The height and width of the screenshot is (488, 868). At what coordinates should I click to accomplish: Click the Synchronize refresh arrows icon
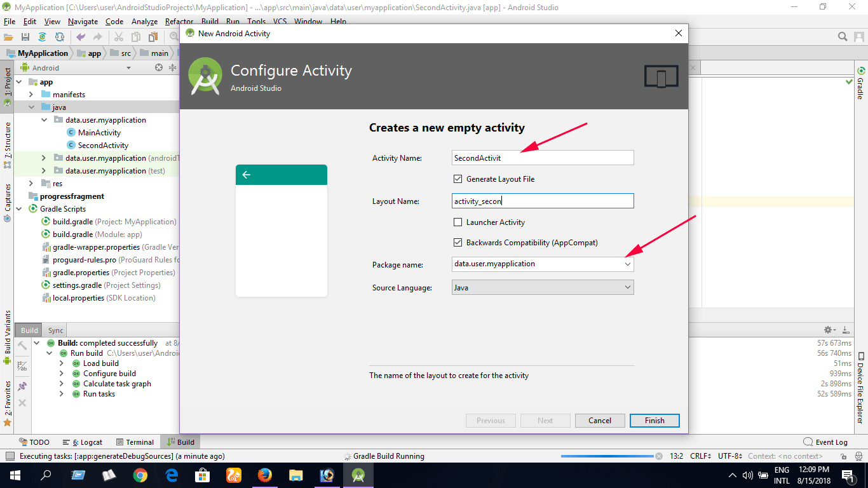(x=60, y=37)
